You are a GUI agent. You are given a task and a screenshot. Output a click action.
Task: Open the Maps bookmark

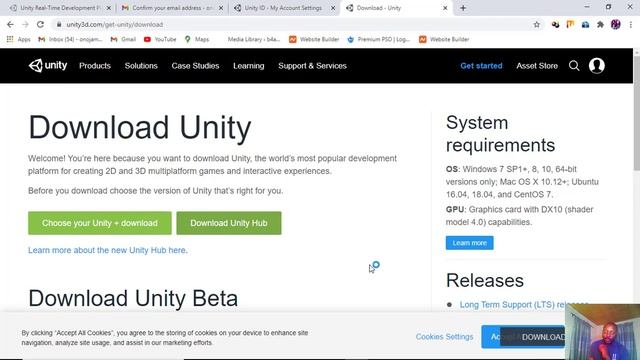197,39
